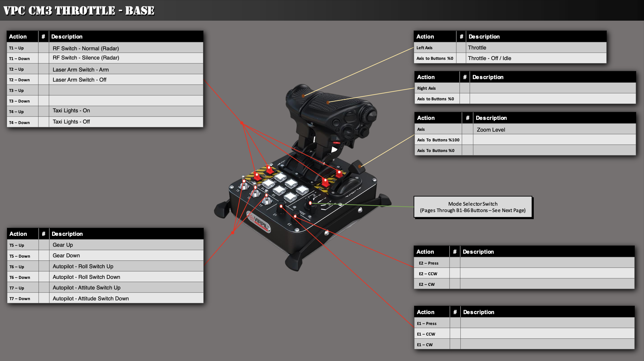Click the Mode Selector Switch callout box
Image resolution: width=644 pixels, height=361 pixels.
tap(473, 207)
